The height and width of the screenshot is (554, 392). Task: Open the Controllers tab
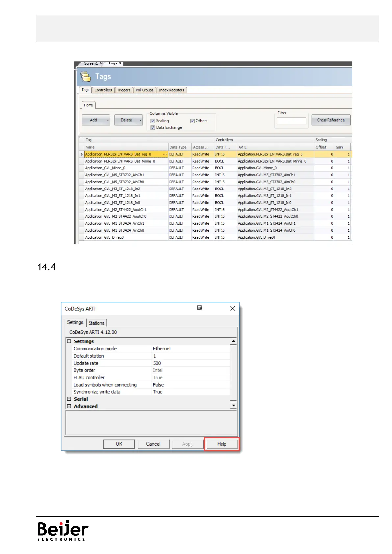pyautogui.click(x=103, y=90)
